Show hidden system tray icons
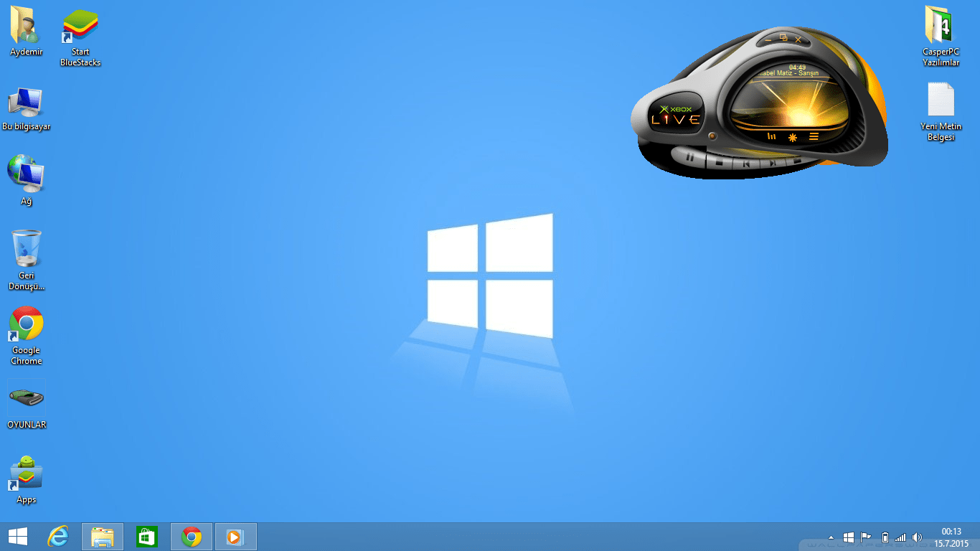This screenshot has width=980, height=551. 831,537
